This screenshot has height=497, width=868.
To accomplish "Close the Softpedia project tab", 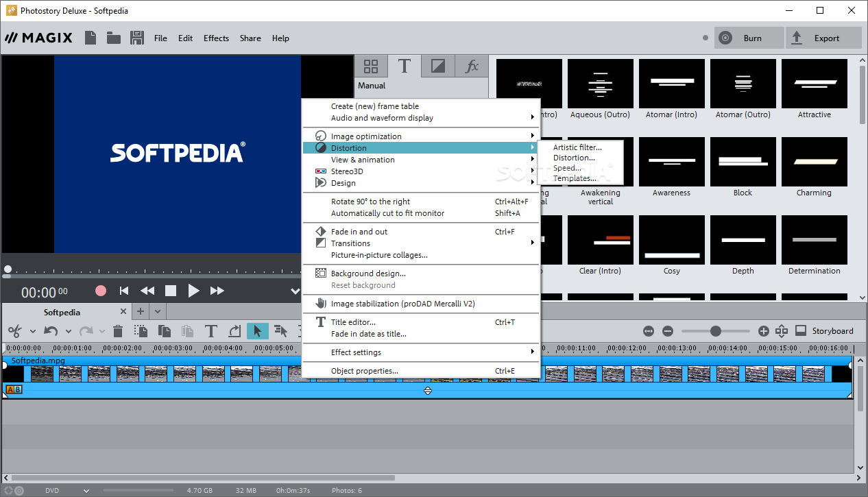I will 123,312.
